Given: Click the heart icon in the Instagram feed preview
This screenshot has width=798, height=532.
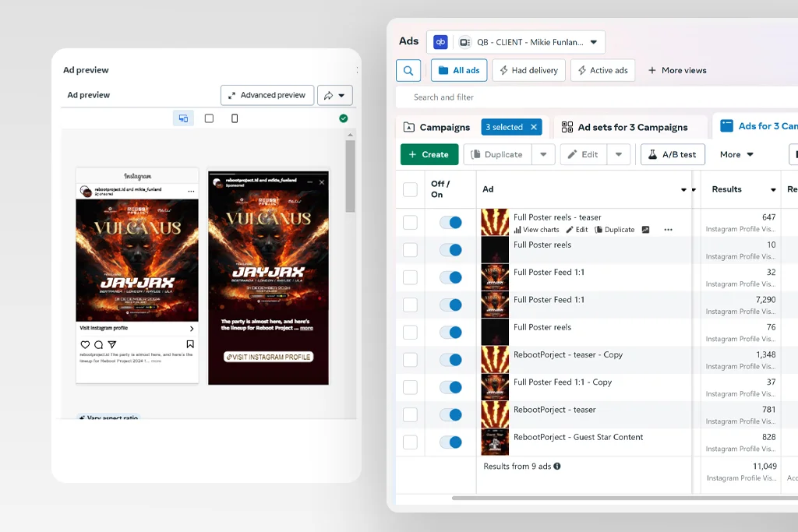Looking at the screenshot, I should 85,344.
